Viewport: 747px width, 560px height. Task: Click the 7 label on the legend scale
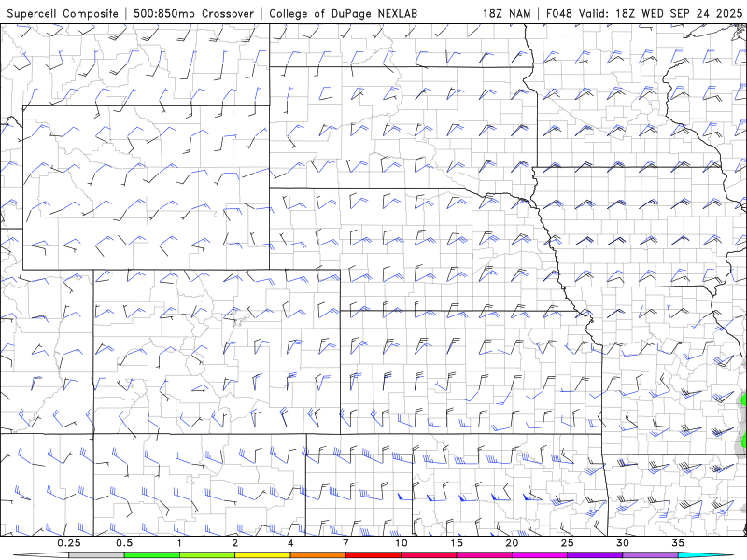point(345,543)
